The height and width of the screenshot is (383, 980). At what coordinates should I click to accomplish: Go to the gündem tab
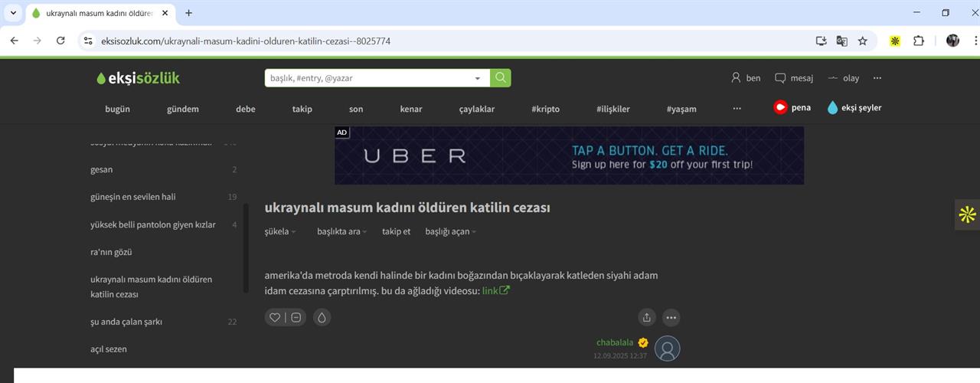coord(183,109)
